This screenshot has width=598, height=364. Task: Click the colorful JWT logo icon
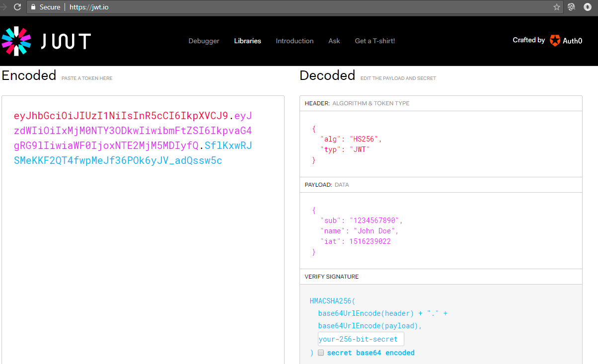click(x=16, y=41)
